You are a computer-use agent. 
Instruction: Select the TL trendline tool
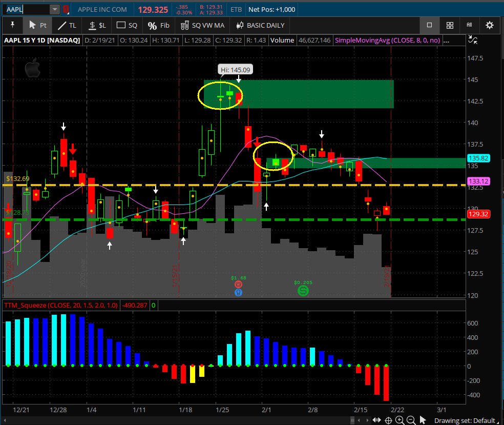(67, 25)
